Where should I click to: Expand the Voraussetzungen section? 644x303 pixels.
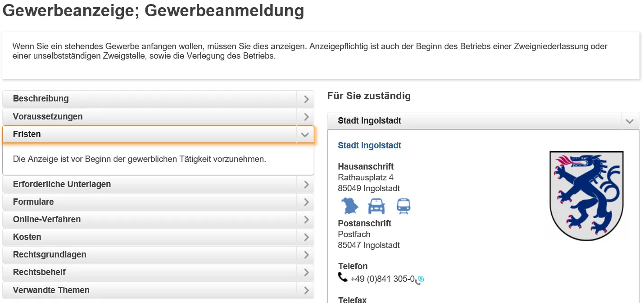coord(158,116)
